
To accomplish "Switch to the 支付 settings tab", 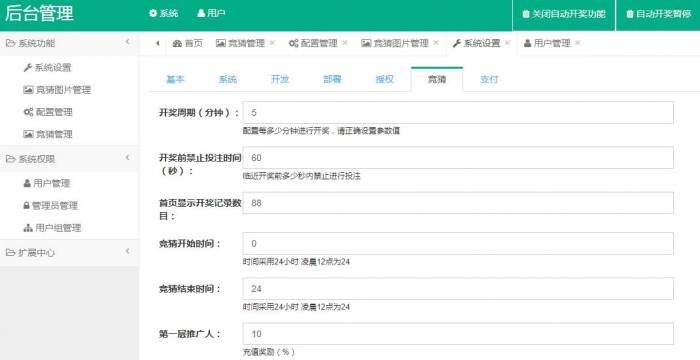I will coord(489,80).
